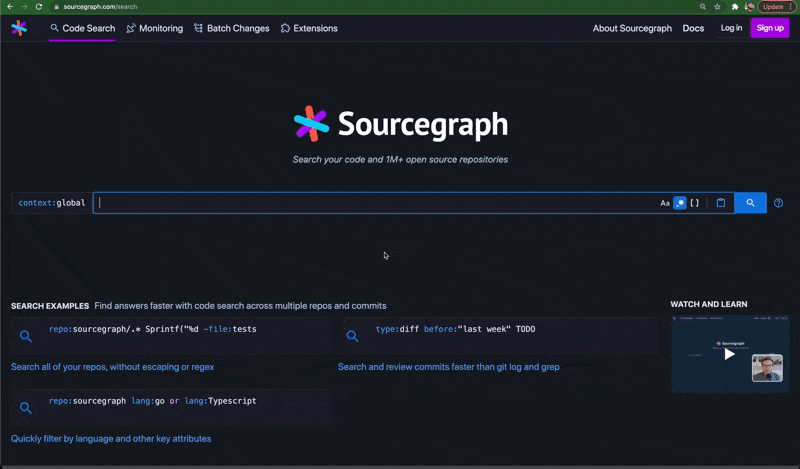Click the browser Update button
This screenshot has width=800, height=469.
[777, 7]
